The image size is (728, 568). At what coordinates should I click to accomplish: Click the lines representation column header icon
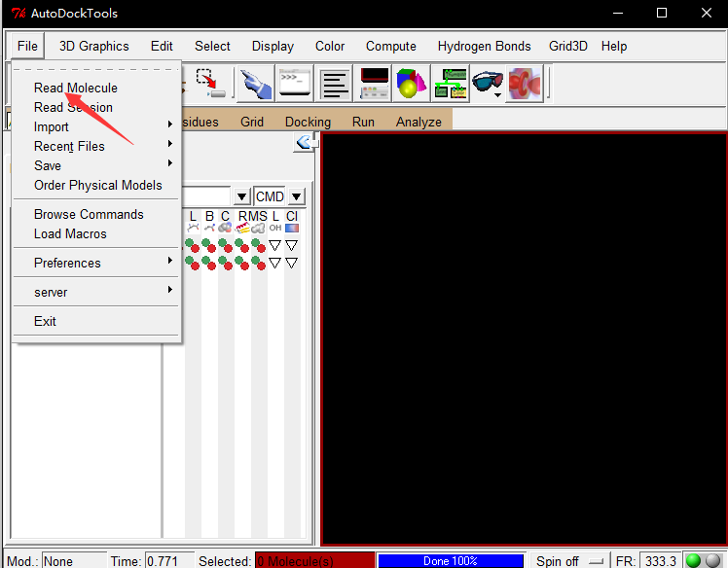coord(193,228)
